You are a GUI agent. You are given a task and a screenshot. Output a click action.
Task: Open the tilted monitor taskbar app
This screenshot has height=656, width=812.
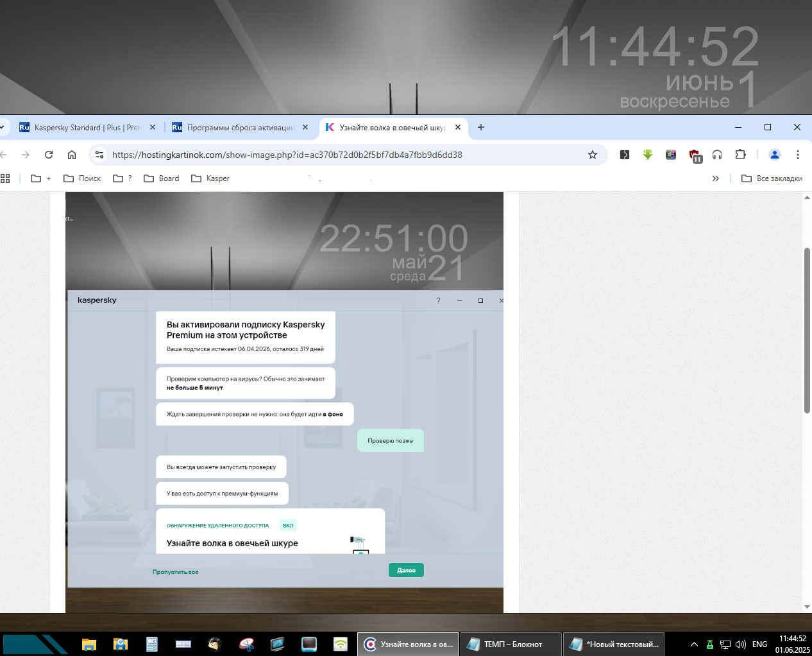278,644
